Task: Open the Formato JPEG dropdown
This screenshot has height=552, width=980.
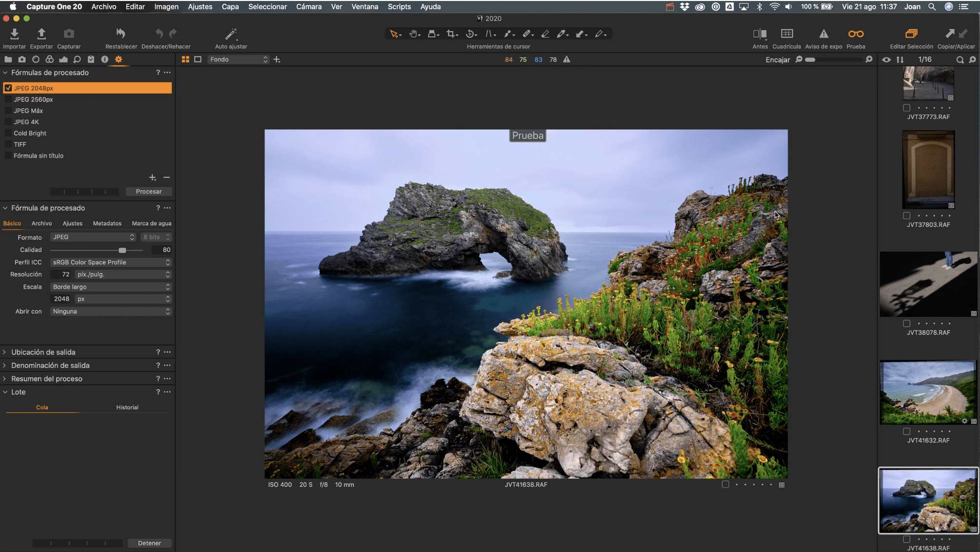Action: (93, 237)
